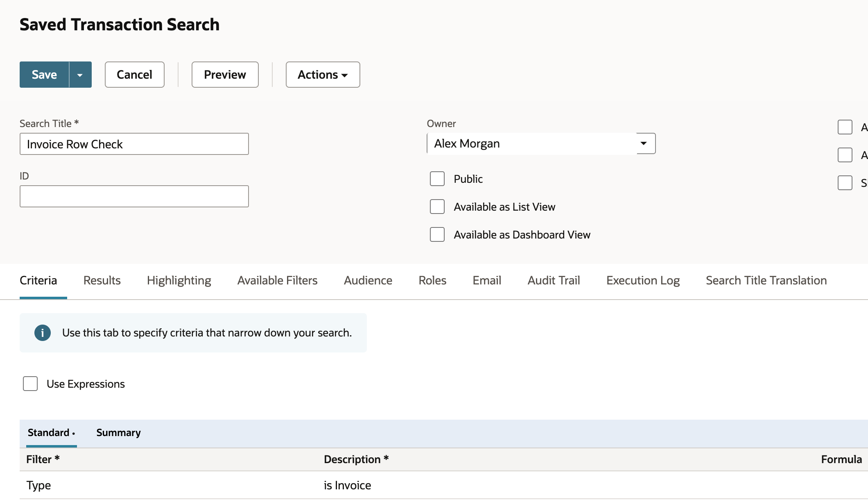The height and width of the screenshot is (500, 868).
Task: Click the Save button
Action: [44, 75]
